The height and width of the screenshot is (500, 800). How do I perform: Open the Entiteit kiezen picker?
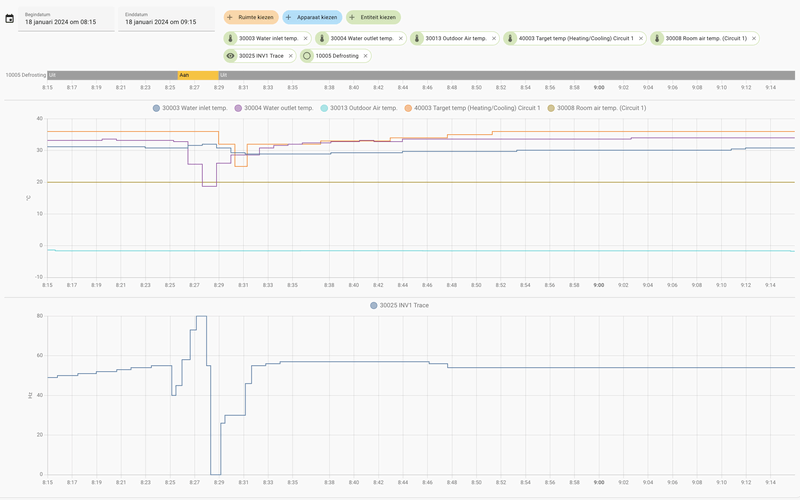click(x=373, y=17)
